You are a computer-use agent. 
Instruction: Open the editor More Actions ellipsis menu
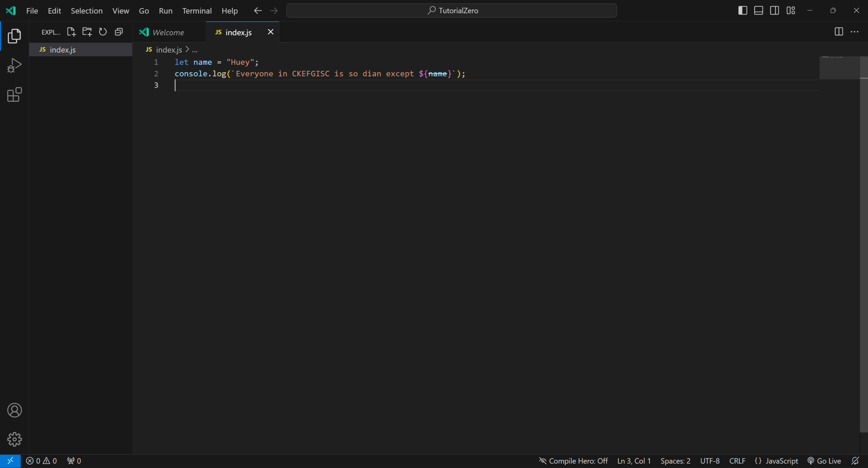click(x=854, y=32)
